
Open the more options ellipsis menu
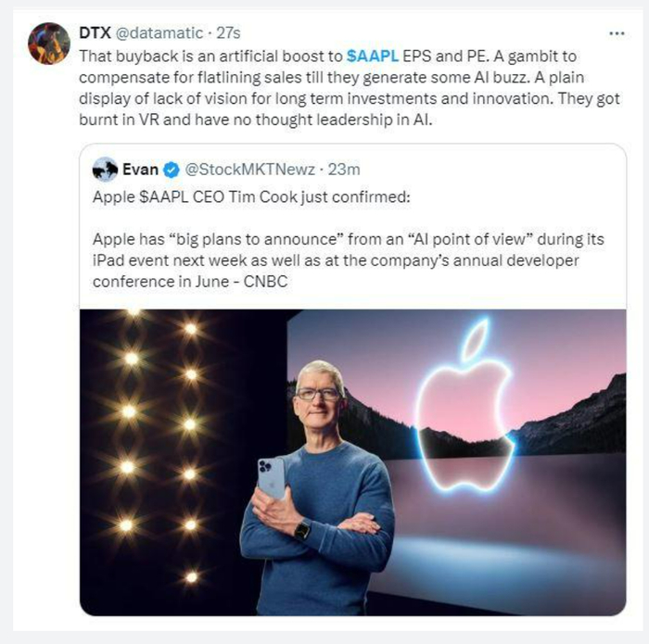(616, 33)
